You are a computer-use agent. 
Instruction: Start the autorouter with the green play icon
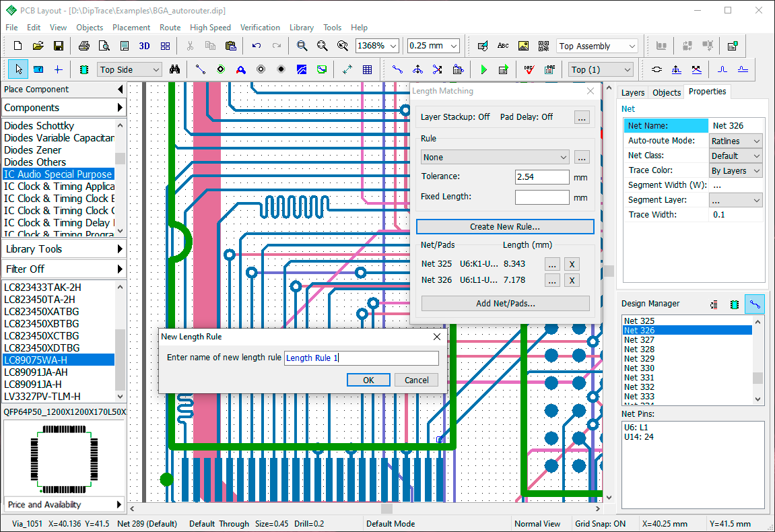[x=483, y=70]
